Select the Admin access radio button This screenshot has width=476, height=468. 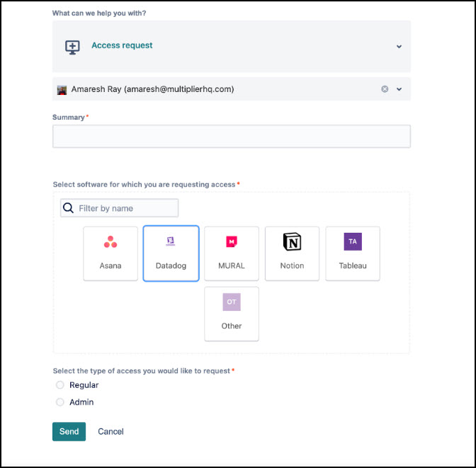60,402
